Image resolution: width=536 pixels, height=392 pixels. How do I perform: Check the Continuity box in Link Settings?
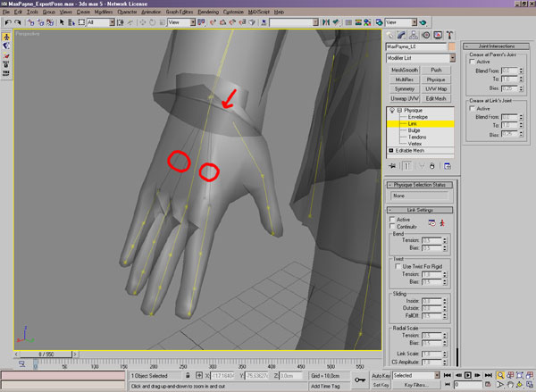point(392,226)
